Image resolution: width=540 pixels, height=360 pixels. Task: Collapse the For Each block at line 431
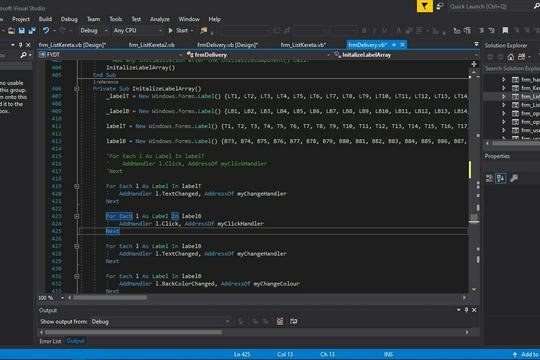tap(77, 276)
